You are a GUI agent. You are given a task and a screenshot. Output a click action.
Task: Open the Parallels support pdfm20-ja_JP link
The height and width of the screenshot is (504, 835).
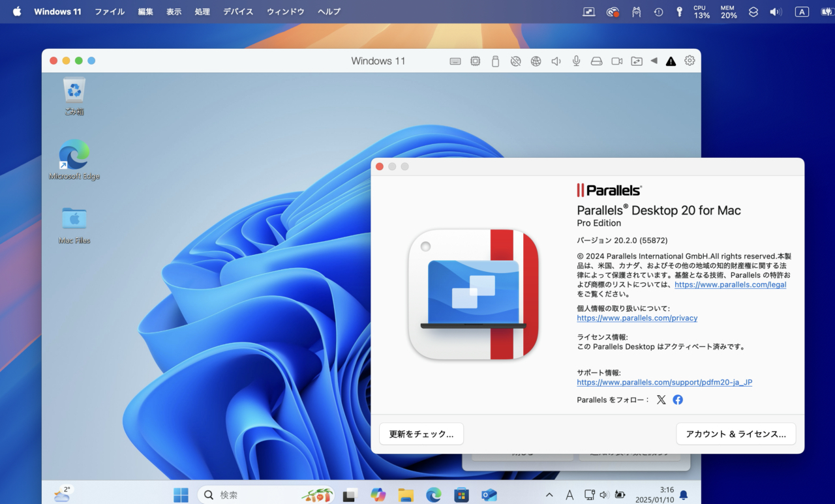pos(664,382)
